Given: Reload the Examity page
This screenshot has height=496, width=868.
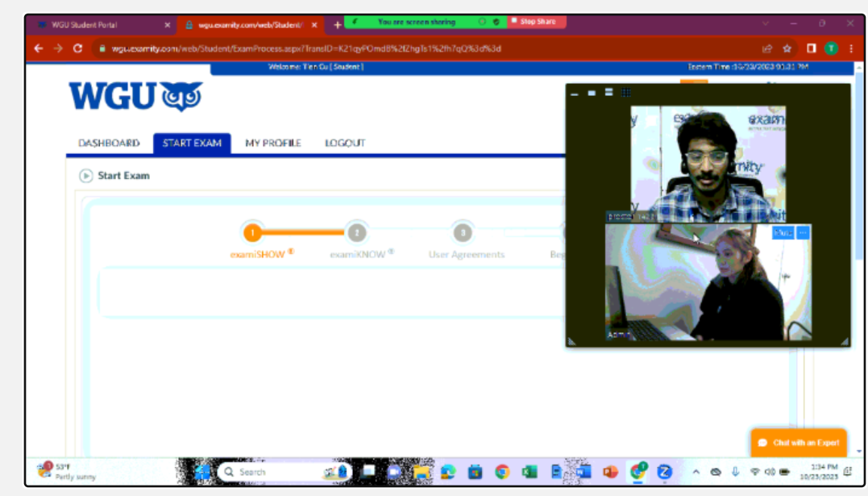Looking at the screenshot, I should pos(78,48).
